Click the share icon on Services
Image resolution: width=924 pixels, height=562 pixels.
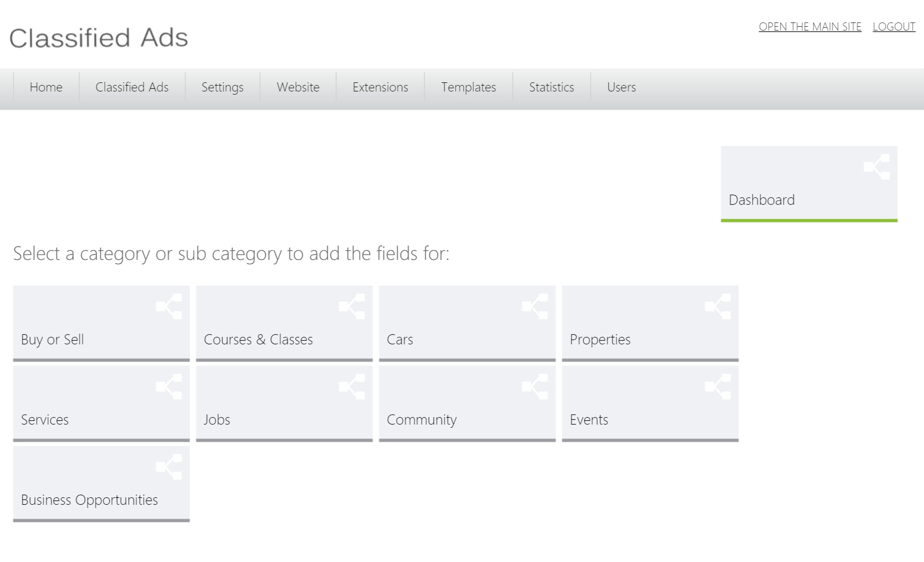pos(169,387)
